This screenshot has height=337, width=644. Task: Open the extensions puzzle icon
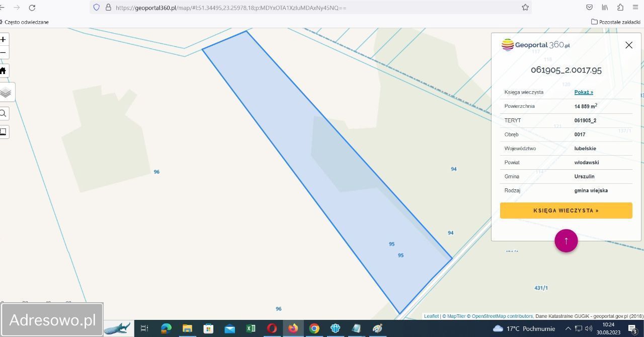tap(620, 8)
